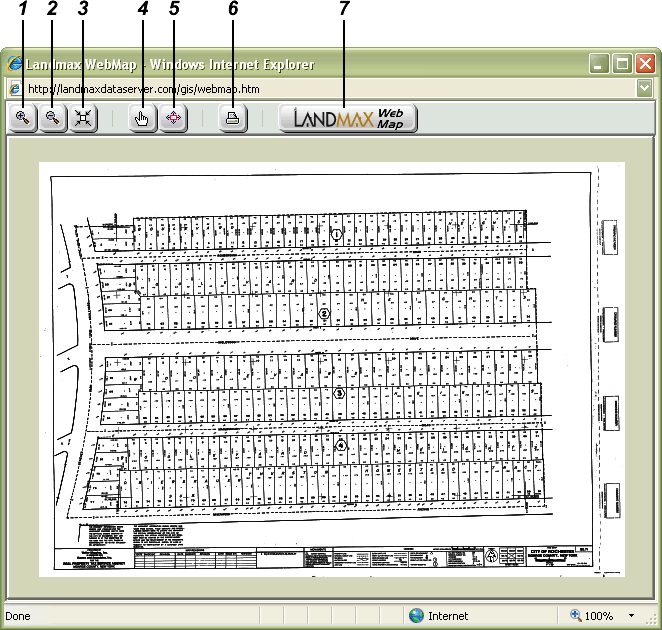Click the 100% zoom magnifier in status bar

576,616
